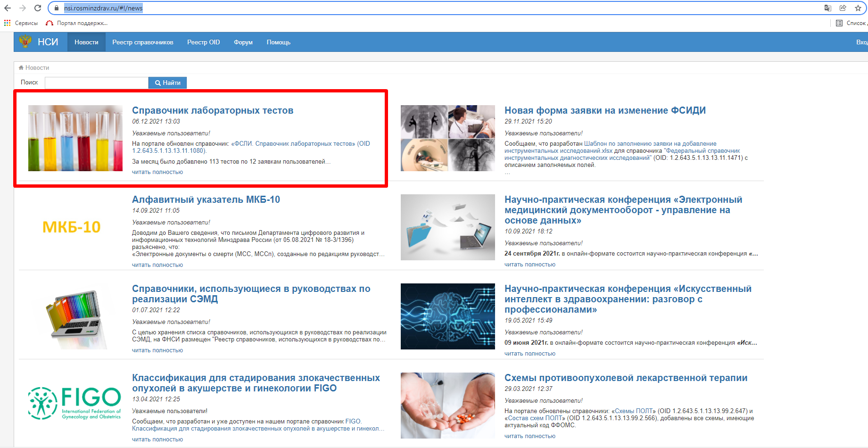Open Алфавитный указатель МКБ-10 headline
Screen dimensions: 868x448
pos(206,199)
